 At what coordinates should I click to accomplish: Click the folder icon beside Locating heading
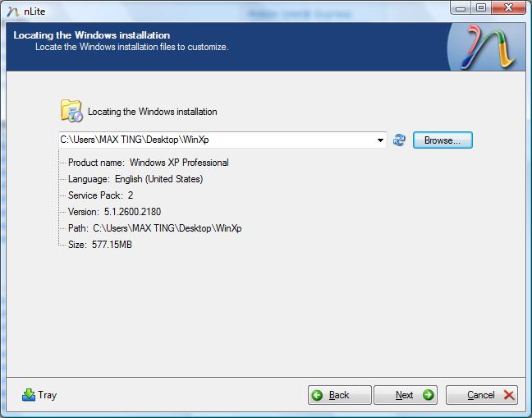pos(71,111)
